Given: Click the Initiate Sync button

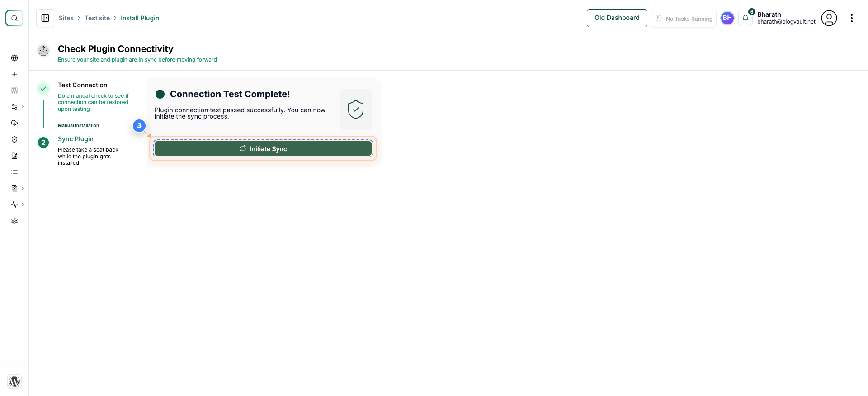Looking at the screenshot, I should pos(263,149).
